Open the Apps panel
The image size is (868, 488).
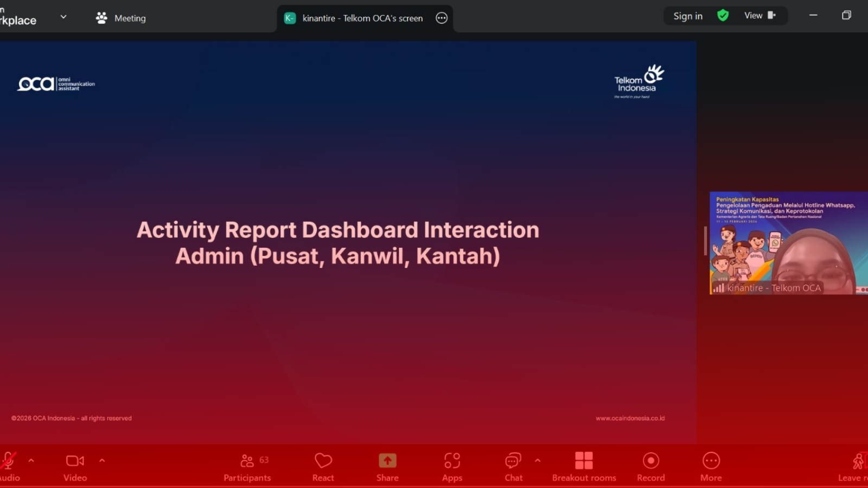pos(452,466)
